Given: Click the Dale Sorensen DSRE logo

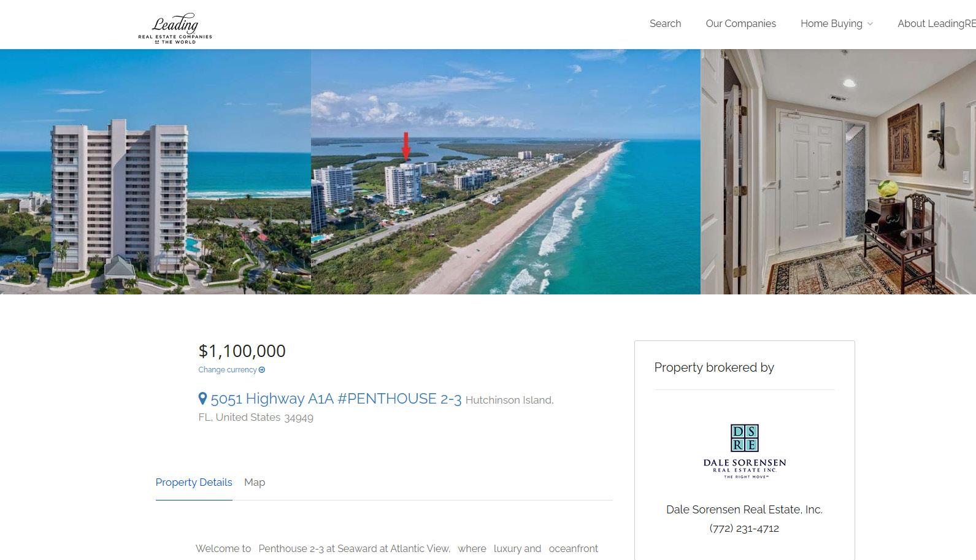Looking at the screenshot, I should coord(744,451).
